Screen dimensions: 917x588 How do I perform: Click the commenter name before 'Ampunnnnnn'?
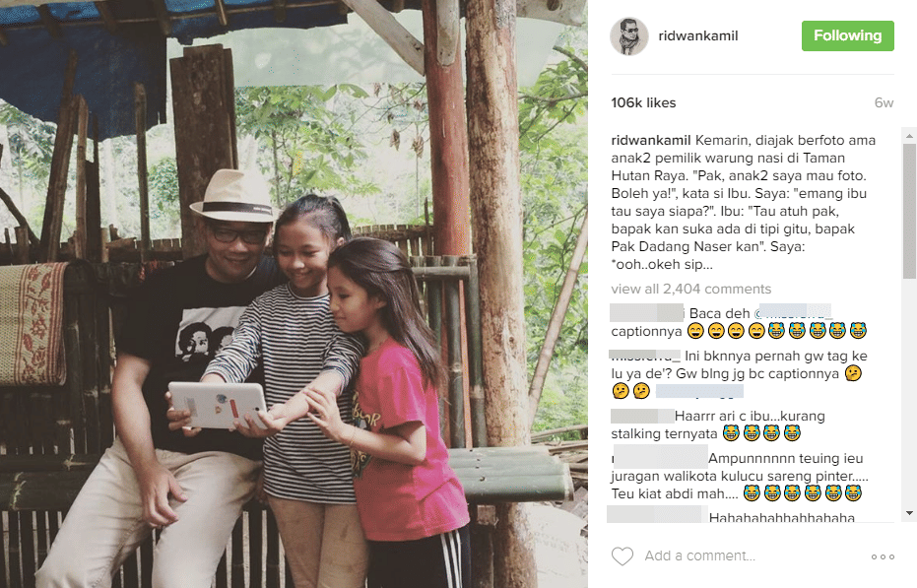pyautogui.click(x=660, y=457)
